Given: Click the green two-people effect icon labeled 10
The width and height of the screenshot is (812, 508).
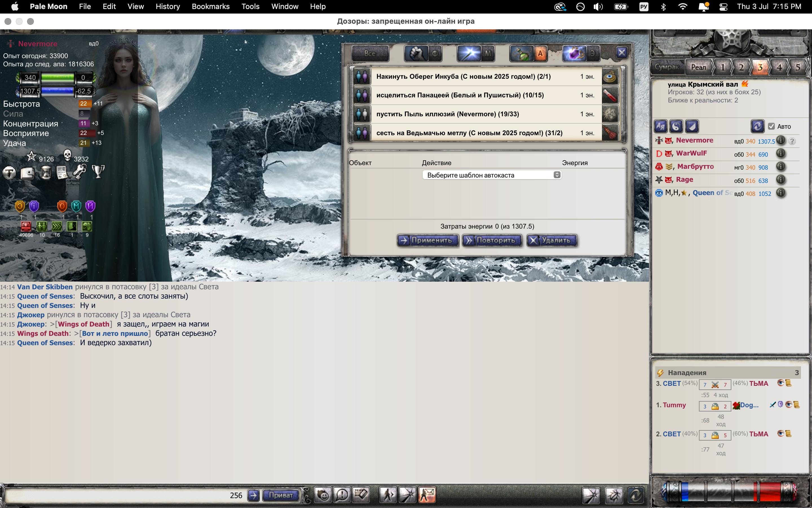Looking at the screenshot, I should [x=42, y=226].
